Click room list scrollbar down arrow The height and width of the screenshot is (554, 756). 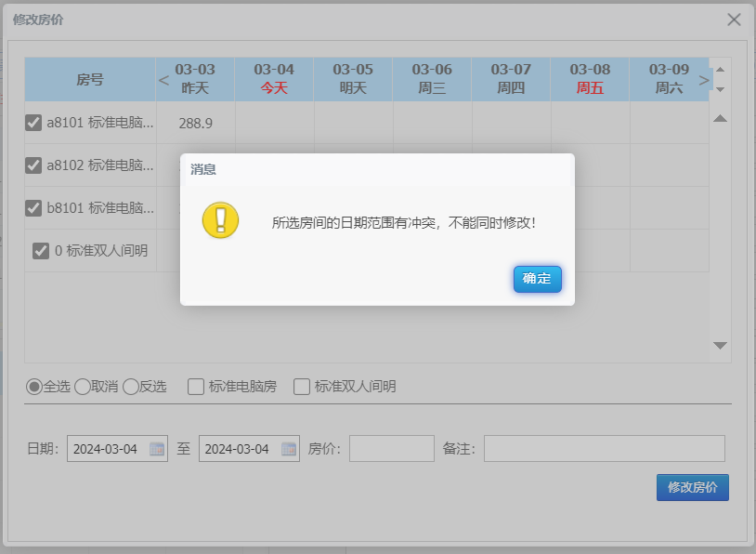pyautogui.click(x=721, y=345)
